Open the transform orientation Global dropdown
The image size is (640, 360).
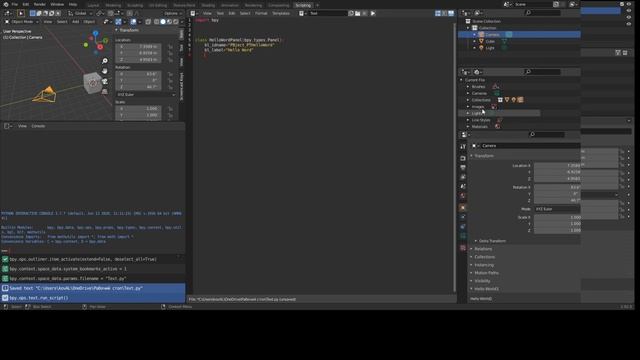pyautogui.click(x=80, y=13)
